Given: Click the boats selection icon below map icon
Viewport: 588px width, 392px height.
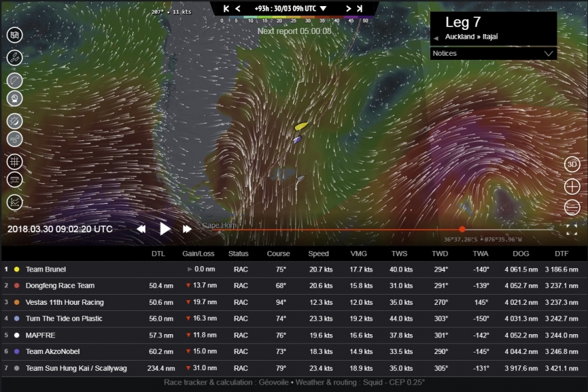Looking at the screenshot, I should coord(15,58).
